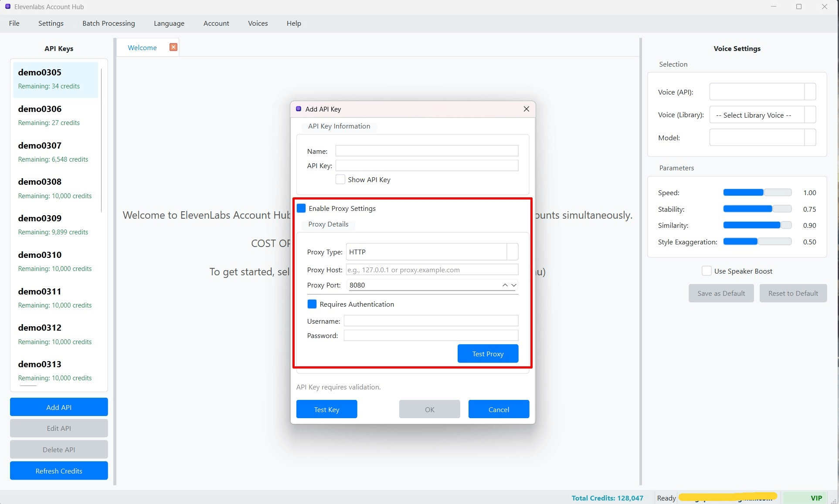This screenshot has height=504, width=839.
Task: Click OK in the Add API Key dialog
Action: (x=429, y=409)
